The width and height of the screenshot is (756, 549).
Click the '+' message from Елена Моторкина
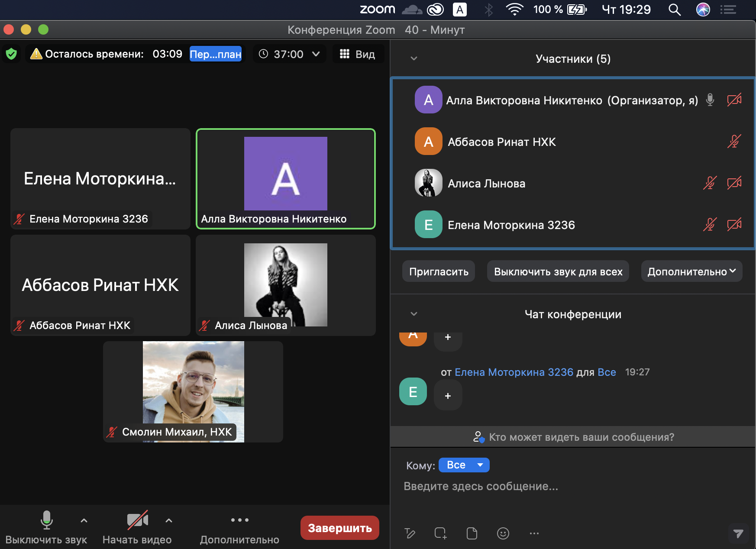[x=448, y=395]
